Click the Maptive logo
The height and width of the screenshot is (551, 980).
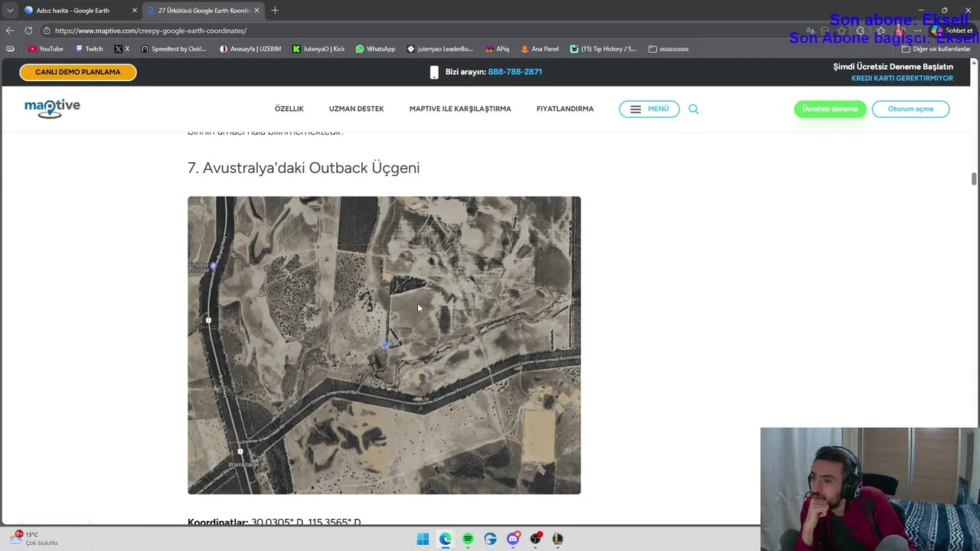pos(52,109)
